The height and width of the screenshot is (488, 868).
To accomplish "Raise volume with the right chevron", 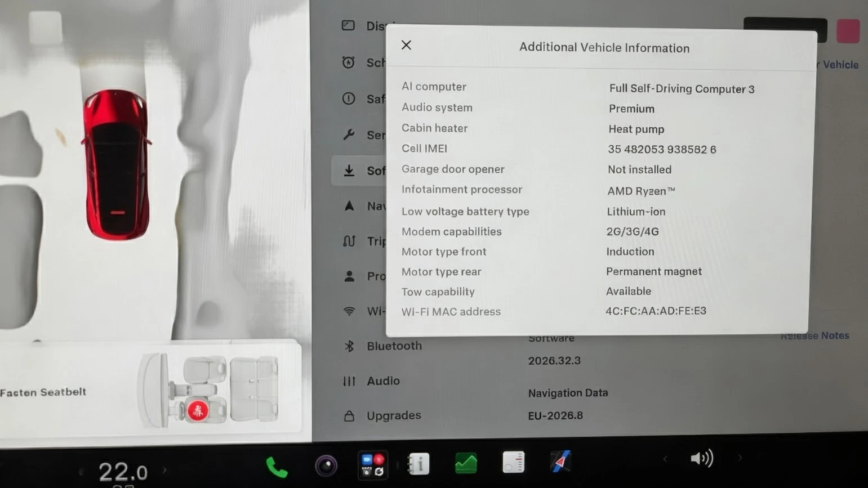I will pos(740,458).
